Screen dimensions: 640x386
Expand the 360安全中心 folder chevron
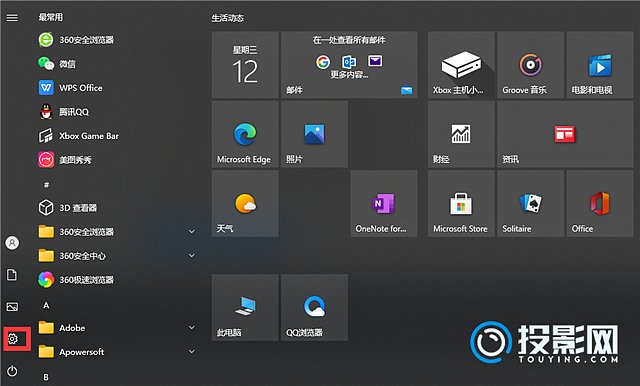[191, 256]
